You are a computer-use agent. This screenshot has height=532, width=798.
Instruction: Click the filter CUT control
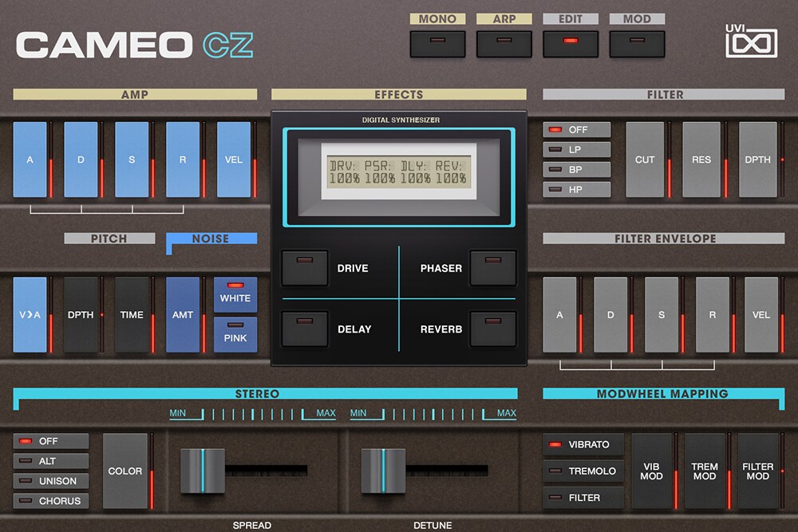pos(645,160)
